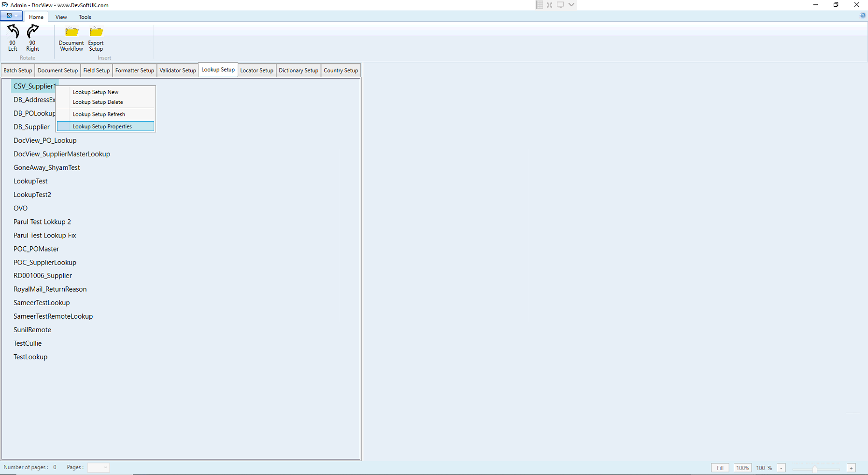Click the monitor icon in quick access toolbar
The height and width of the screenshot is (475, 868).
click(x=560, y=5)
